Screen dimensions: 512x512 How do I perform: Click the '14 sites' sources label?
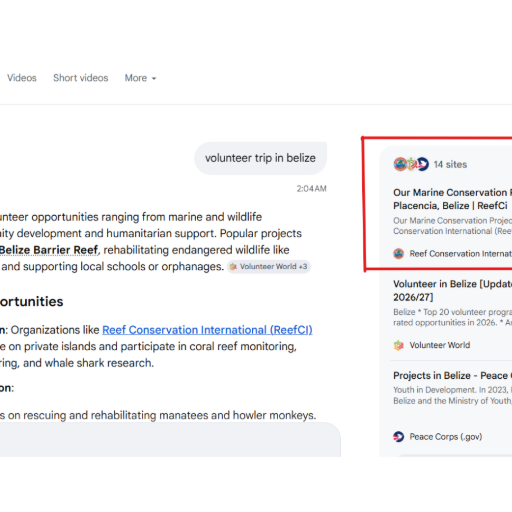click(450, 164)
